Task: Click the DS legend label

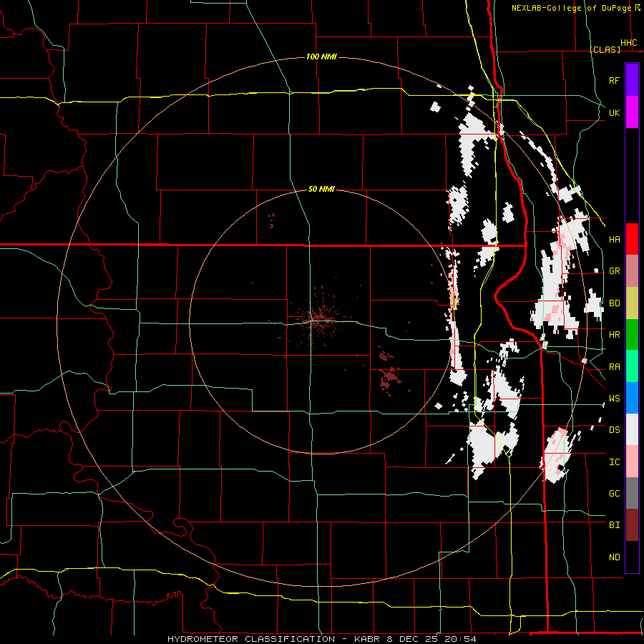Action: (x=614, y=430)
